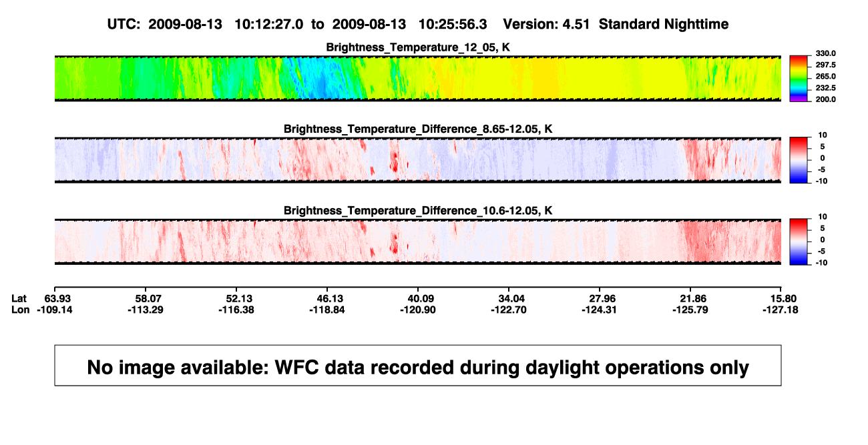Click the 'Lat' axis label
The width and height of the screenshot is (868, 445).
[x=20, y=298]
